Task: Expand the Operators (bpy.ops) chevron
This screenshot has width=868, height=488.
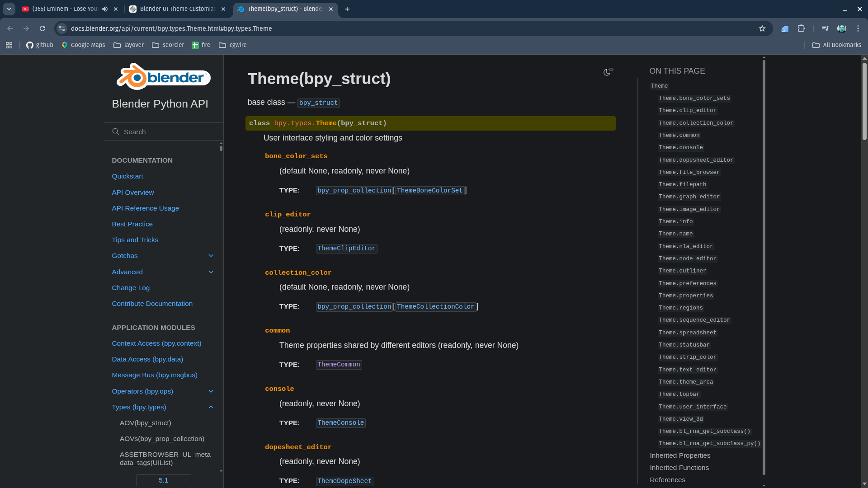Action: point(211,391)
